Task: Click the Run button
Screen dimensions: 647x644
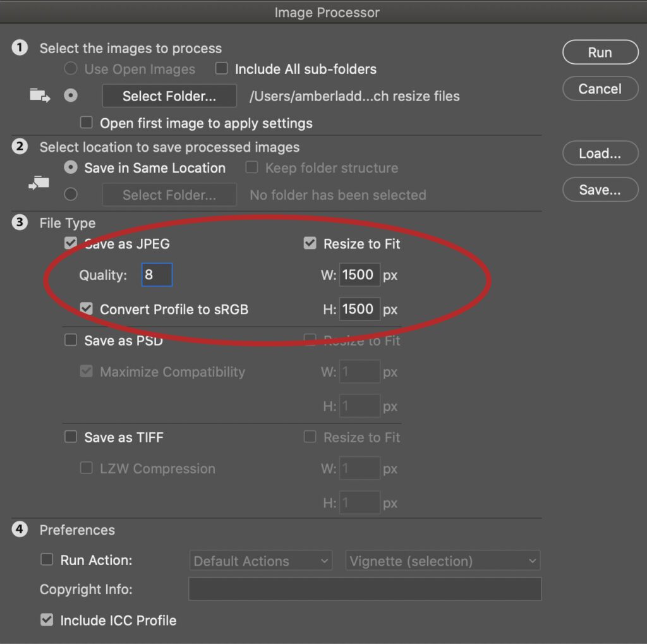Action: [x=599, y=52]
